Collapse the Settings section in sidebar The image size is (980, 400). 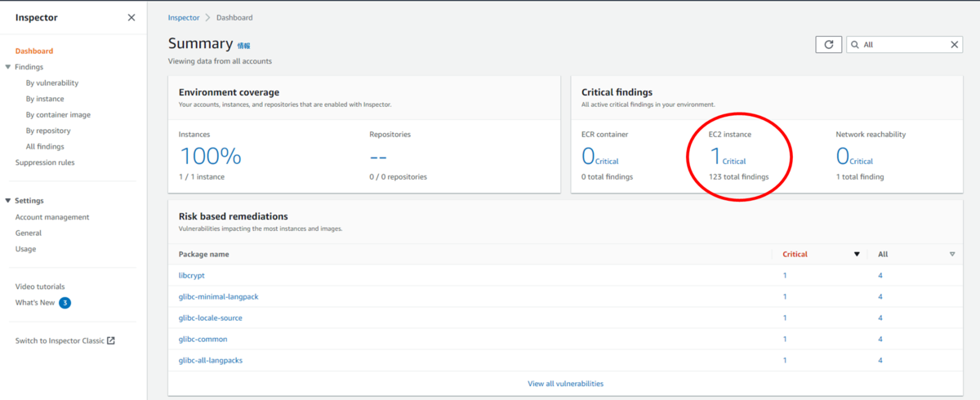point(8,201)
